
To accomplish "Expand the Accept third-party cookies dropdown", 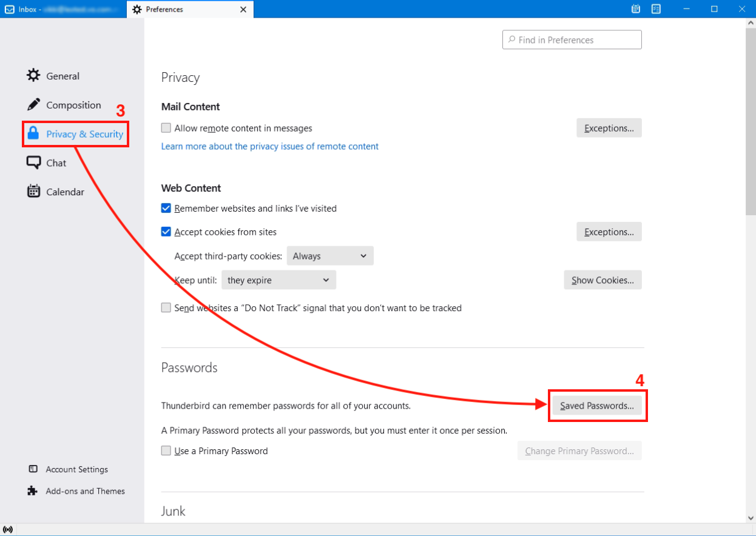I will coord(329,256).
